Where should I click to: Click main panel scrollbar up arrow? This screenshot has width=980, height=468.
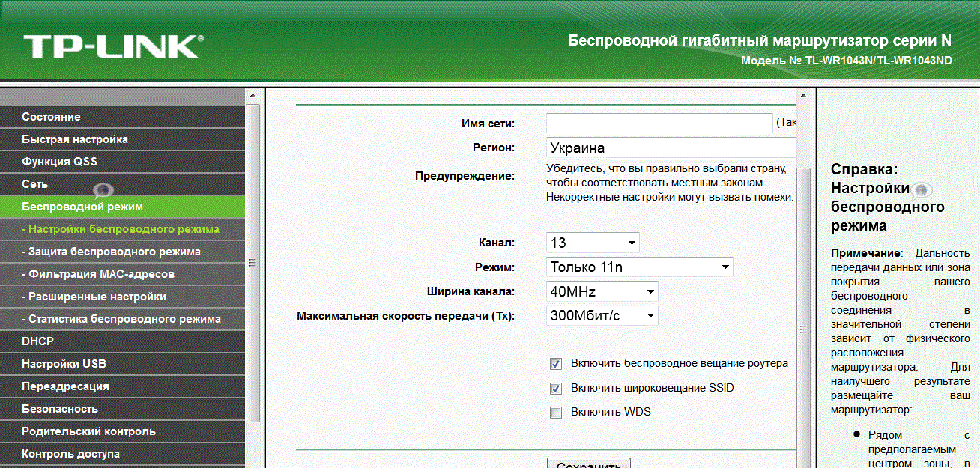804,96
